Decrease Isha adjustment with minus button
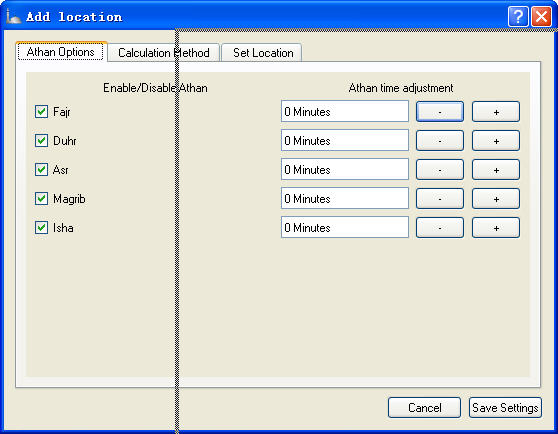Viewport: 558px width, 434px height. (x=440, y=228)
